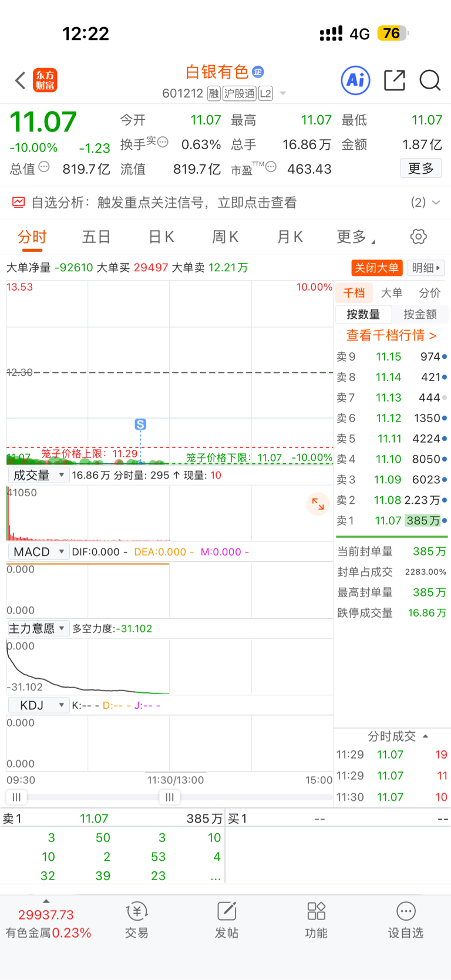Open 查看千档行情 link
Viewport: 451px width, 980px height.
pyautogui.click(x=392, y=335)
